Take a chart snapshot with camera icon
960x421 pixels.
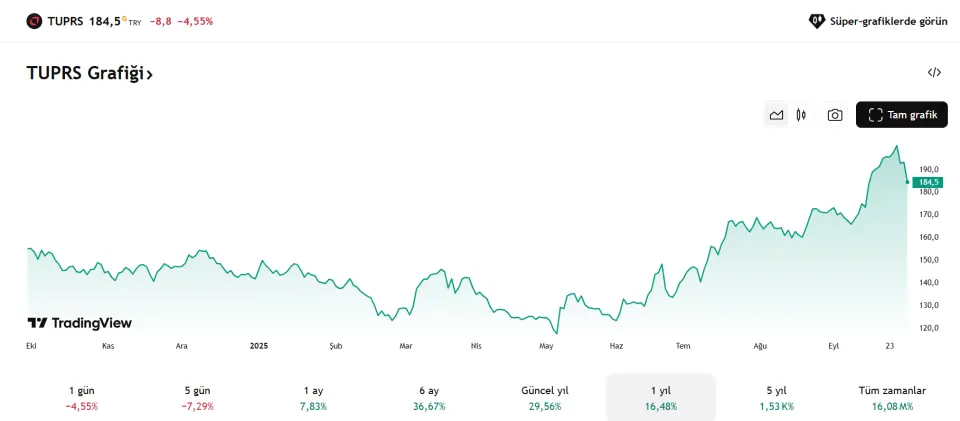click(x=835, y=115)
